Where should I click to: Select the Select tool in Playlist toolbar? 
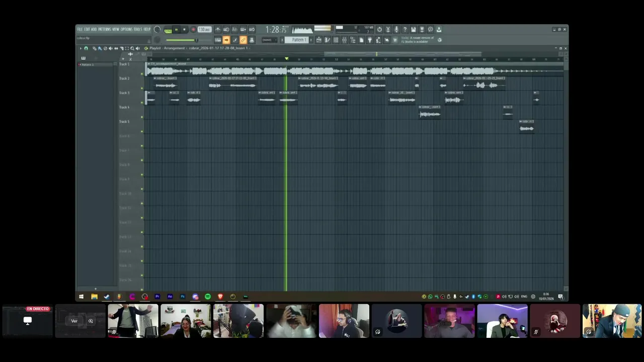(x=127, y=48)
